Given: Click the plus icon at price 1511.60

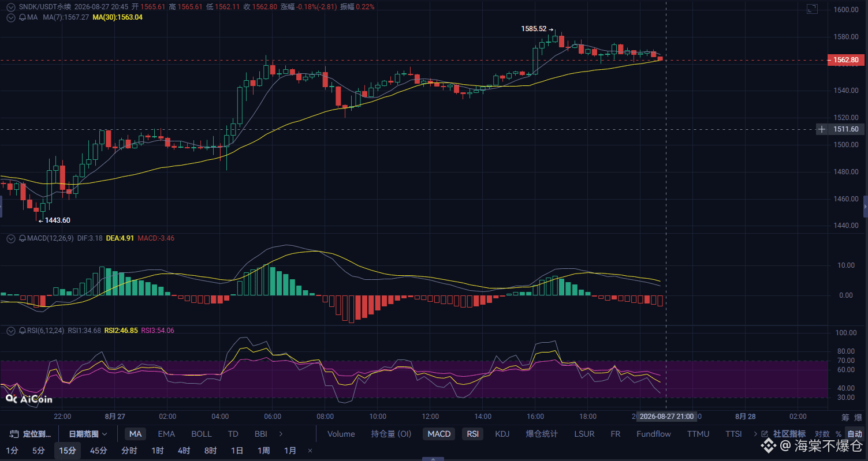Looking at the screenshot, I should pos(822,129).
